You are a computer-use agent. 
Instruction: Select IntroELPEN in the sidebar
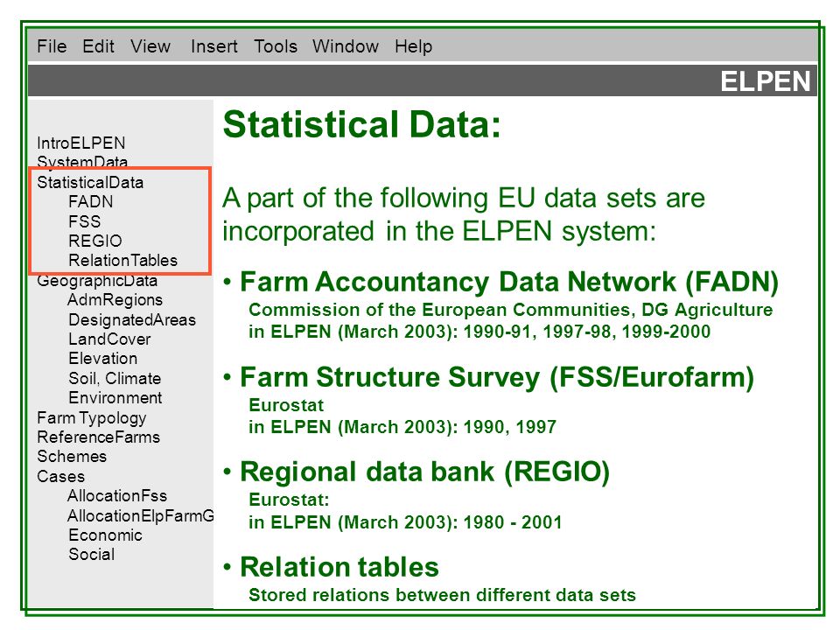pyautogui.click(x=80, y=143)
